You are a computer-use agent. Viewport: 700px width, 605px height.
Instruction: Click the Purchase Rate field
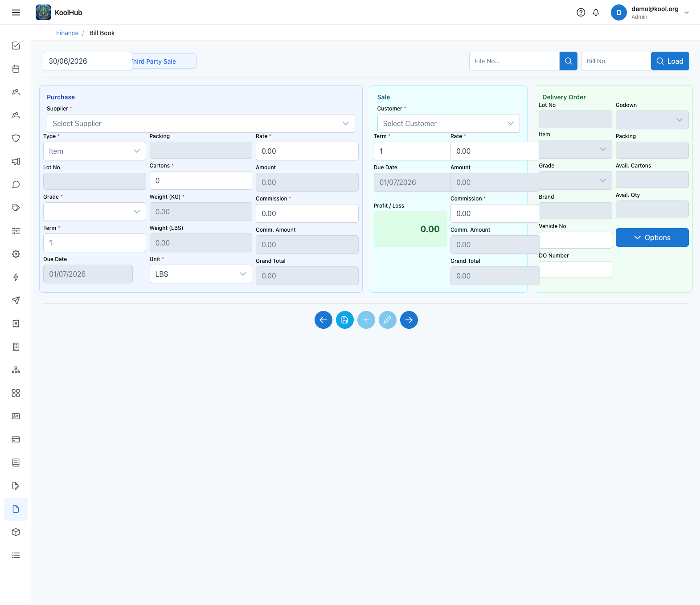click(x=307, y=151)
